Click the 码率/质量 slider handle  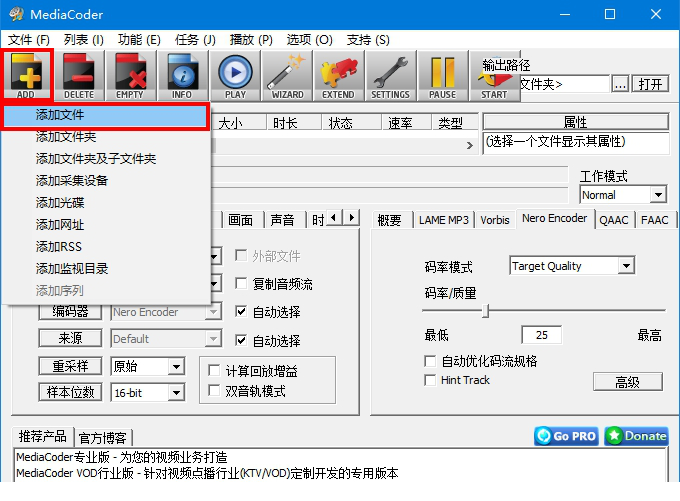[x=486, y=311]
